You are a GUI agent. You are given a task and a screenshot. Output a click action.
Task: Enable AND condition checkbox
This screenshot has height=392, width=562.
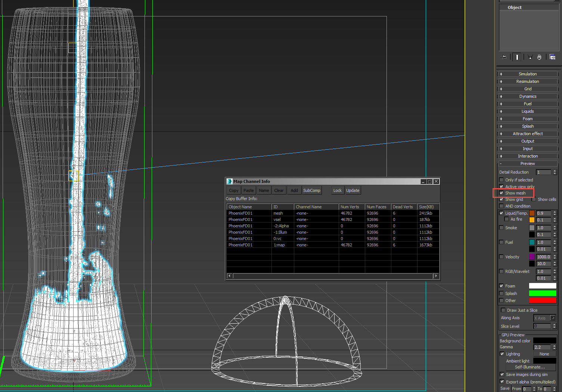coord(502,206)
